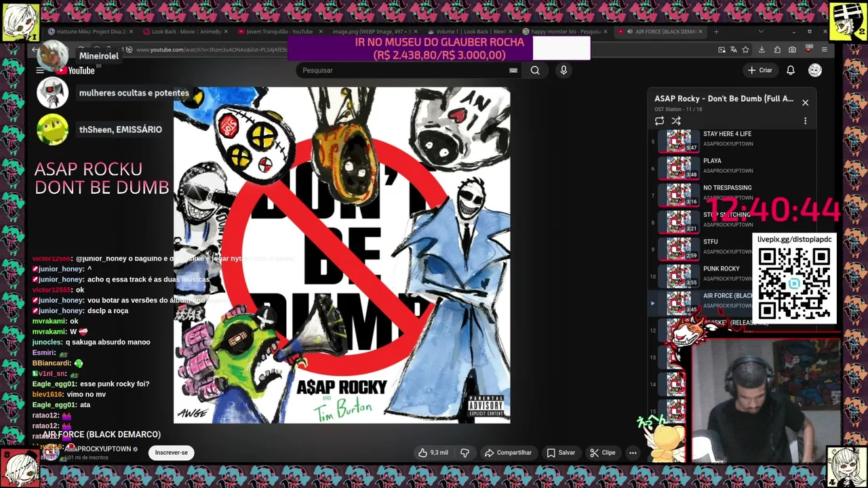
Task: Click the Don't Be Dumb album video
Action: point(342,255)
